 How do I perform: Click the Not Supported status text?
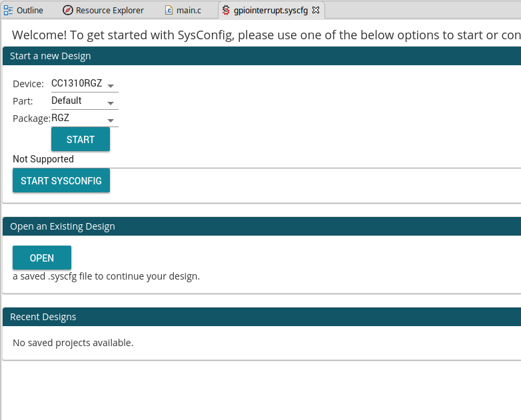[x=43, y=159]
